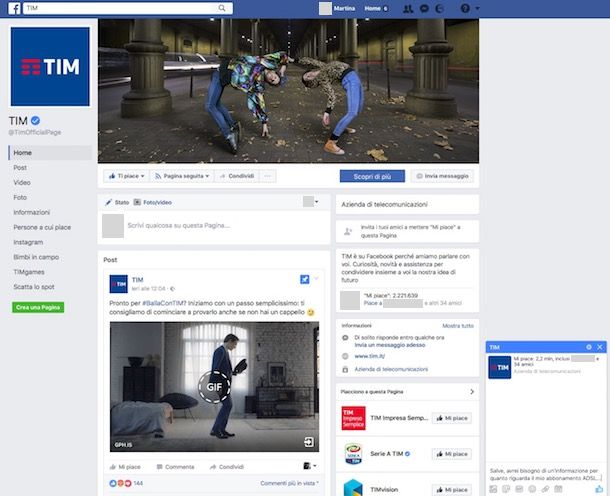The height and width of the screenshot is (496, 610).
Task: Select the Informazioni tab in sidebar
Action: pos(32,212)
